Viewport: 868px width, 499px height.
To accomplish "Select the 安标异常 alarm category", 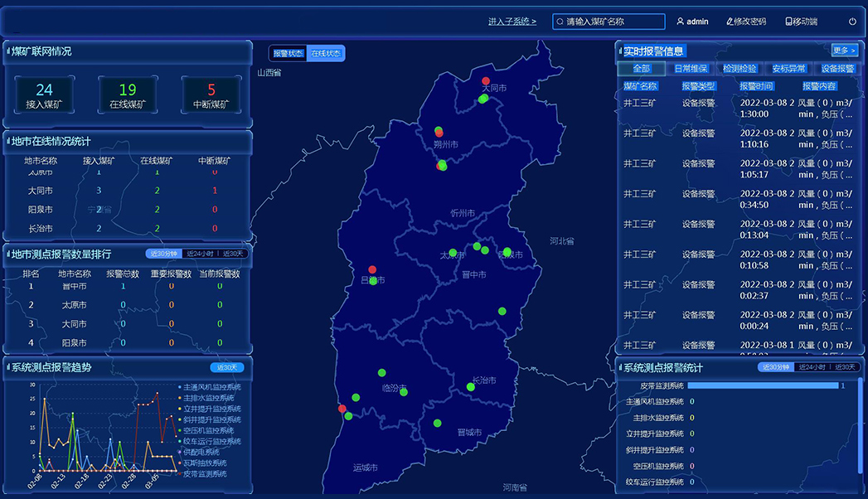I will pos(788,68).
